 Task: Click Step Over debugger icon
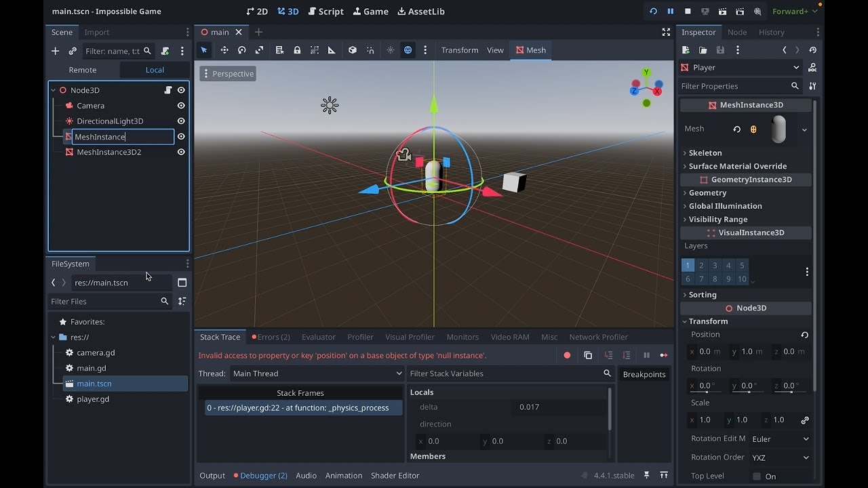(x=627, y=355)
